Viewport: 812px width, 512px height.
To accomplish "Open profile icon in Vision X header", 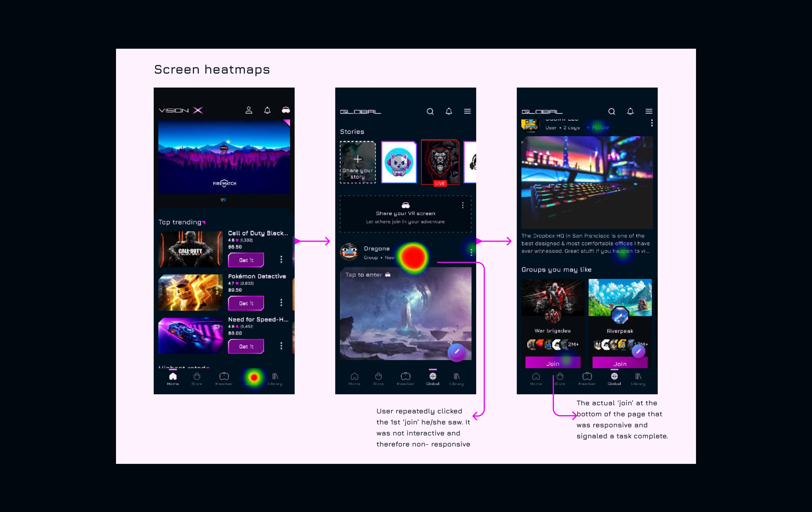I will pos(249,110).
